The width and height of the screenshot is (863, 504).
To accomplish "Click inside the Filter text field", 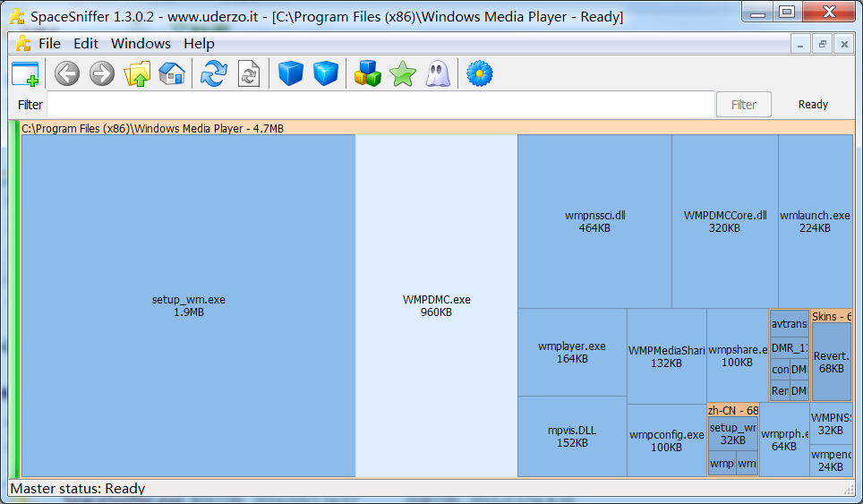I will (x=380, y=105).
